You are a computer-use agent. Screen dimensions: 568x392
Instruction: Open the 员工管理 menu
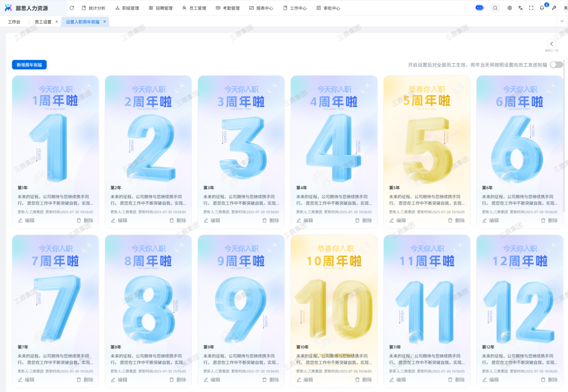[x=194, y=8]
